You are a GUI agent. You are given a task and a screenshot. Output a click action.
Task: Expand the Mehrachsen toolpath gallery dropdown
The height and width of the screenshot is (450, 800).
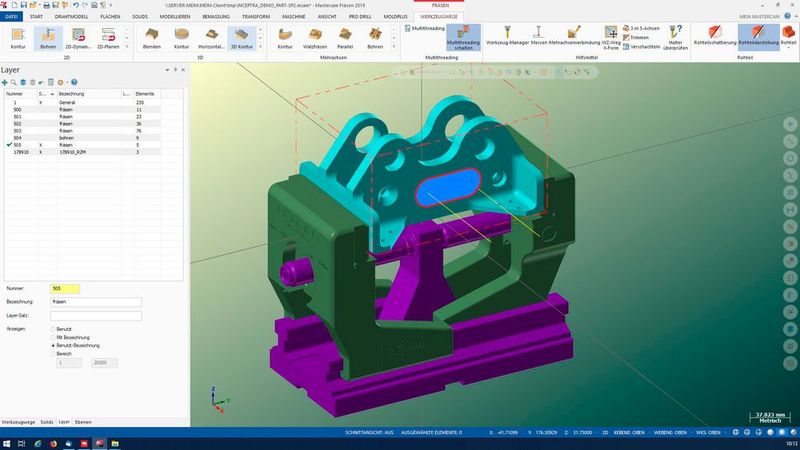point(393,45)
